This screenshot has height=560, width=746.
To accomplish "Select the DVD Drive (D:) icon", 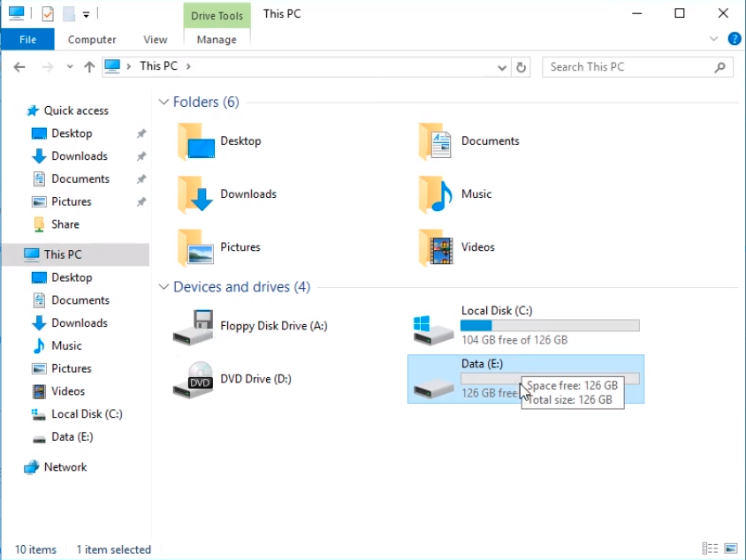I will coord(193,380).
